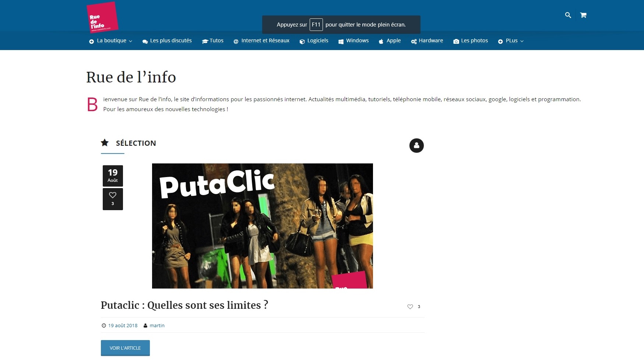The width and height of the screenshot is (644, 364).
Task: Click the VOIR L'ARTICLE button
Action: click(125, 348)
